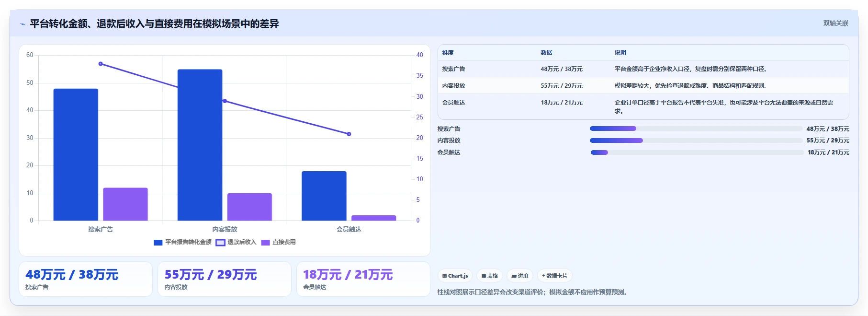Click the 内容投放 x-axis label
Viewport: 868px width, 316px height.
coord(225,229)
